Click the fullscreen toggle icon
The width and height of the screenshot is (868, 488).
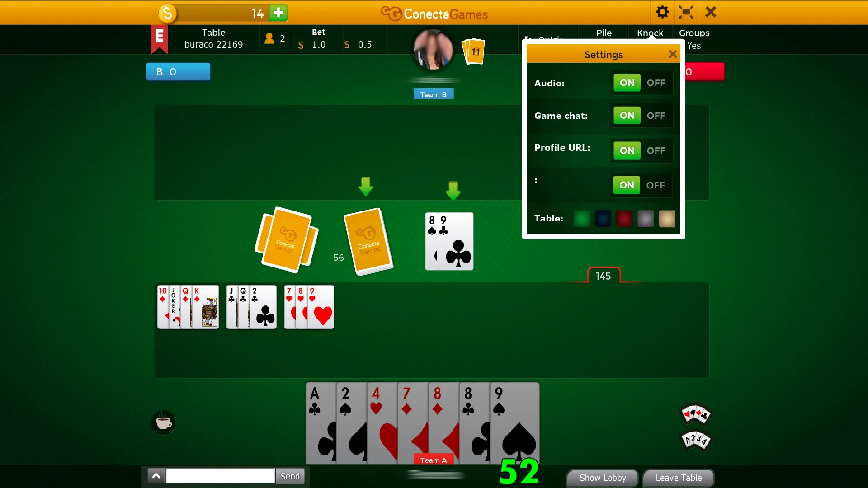(x=686, y=12)
